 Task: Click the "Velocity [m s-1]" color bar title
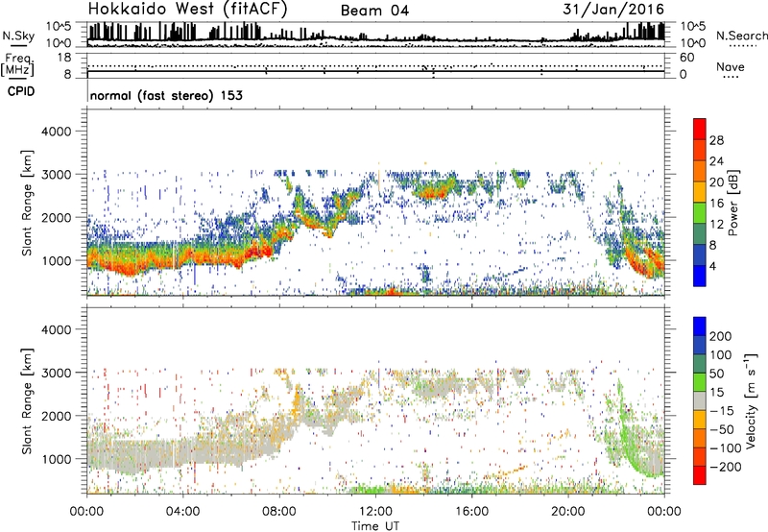click(x=751, y=400)
